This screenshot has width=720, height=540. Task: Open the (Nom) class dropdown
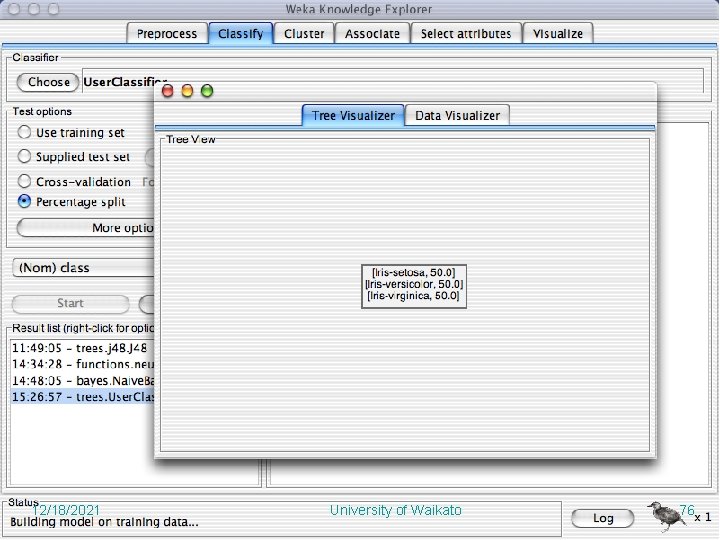click(x=84, y=268)
